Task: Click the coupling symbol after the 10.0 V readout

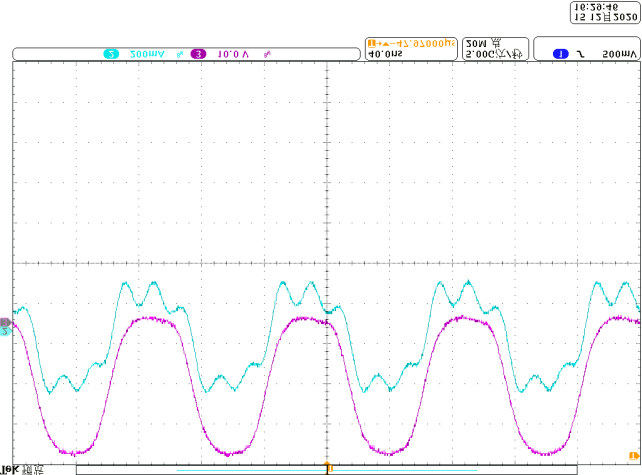Action: point(266,53)
